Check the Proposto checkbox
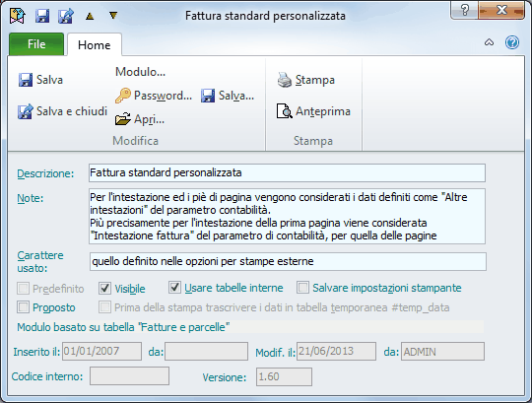Viewport: 532px width, 403px height. pyautogui.click(x=24, y=307)
